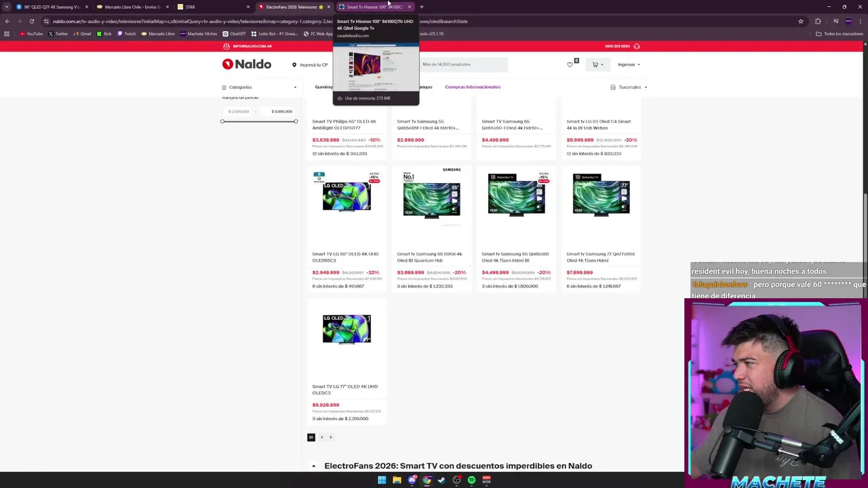Click the product search field
The height and width of the screenshot is (488, 868).
pos(462,64)
